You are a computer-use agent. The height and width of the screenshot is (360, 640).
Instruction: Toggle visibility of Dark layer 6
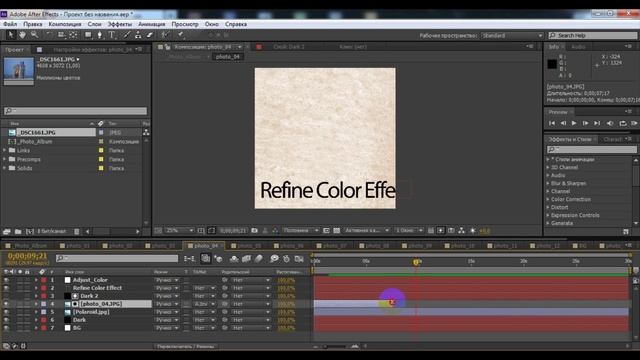click(x=6, y=320)
